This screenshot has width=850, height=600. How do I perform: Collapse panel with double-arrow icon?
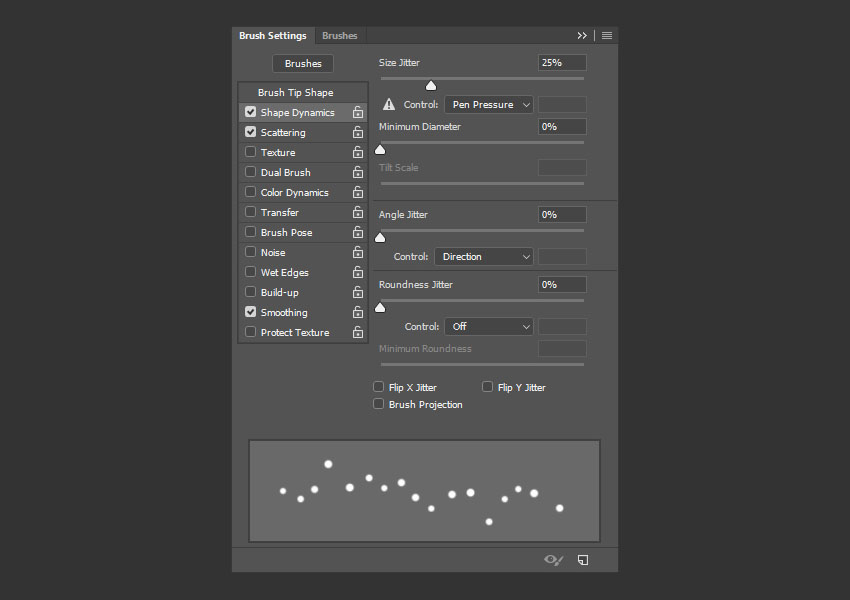[582, 35]
